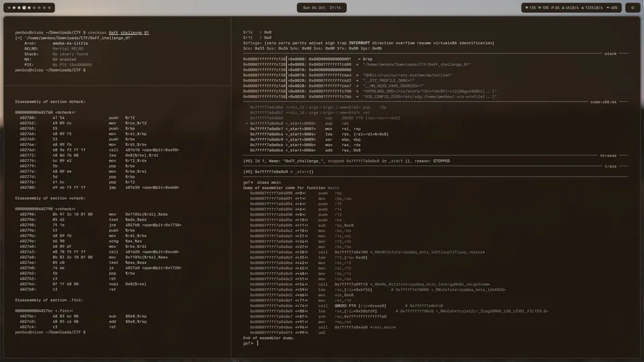This screenshot has width=644, height=362.
Task: Click the 40% level indicator in the status bar
Action: 612,8
